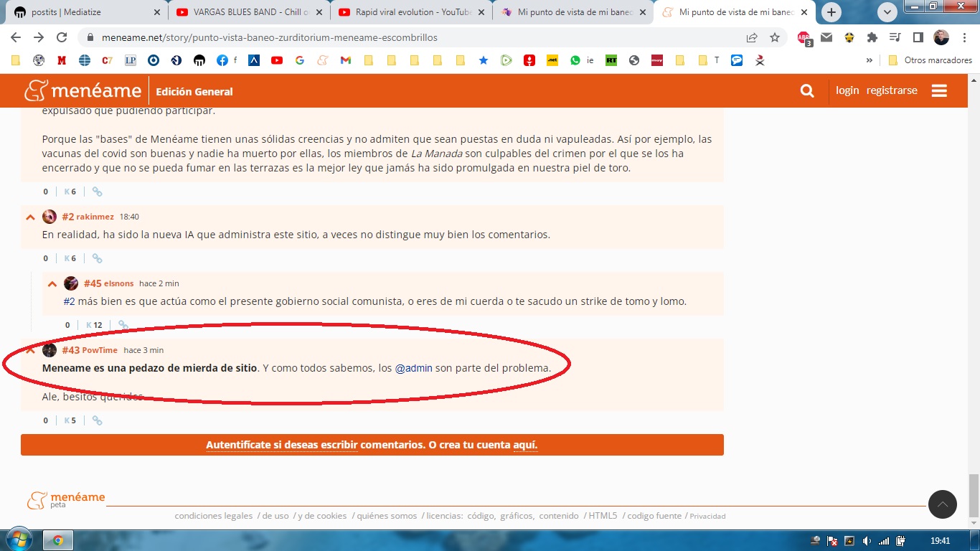Screen dimensions: 980x551
Task: Click the aquí link to create account
Action: pyautogui.click(x=525, y=445)
